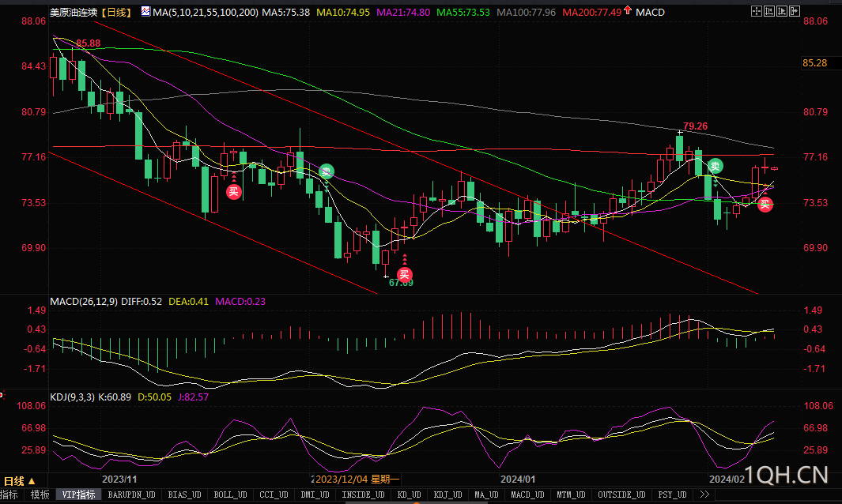Image resolution: width=842 pixels, height=504 pixels.
Task: Select the MACD_UD indicator tab
Action: (x=527, y=495)
